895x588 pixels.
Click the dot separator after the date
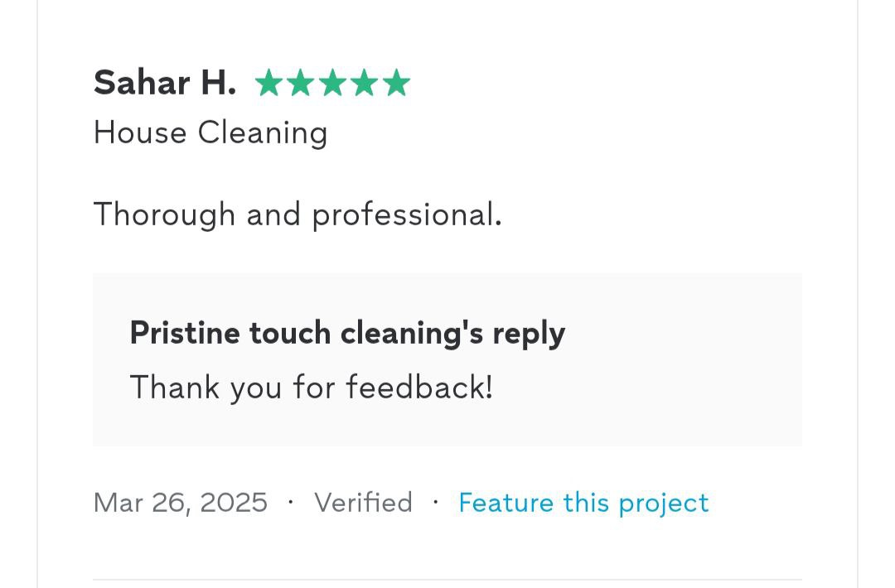click(x=291, y=502)
